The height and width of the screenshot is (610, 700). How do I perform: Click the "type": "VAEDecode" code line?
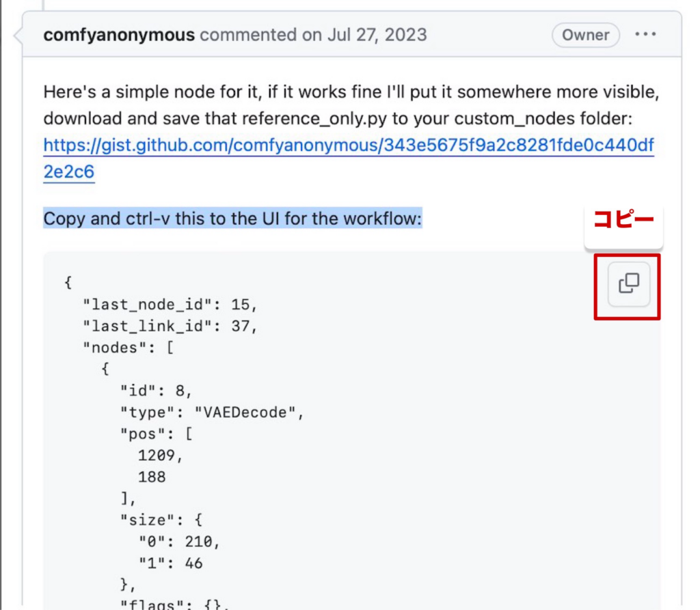pos(212,413)
